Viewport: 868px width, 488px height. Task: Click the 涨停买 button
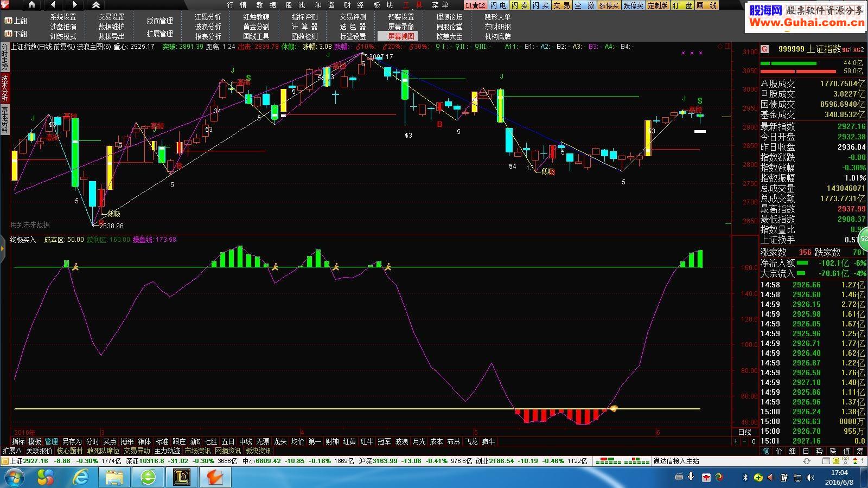[x=609, y=5]
